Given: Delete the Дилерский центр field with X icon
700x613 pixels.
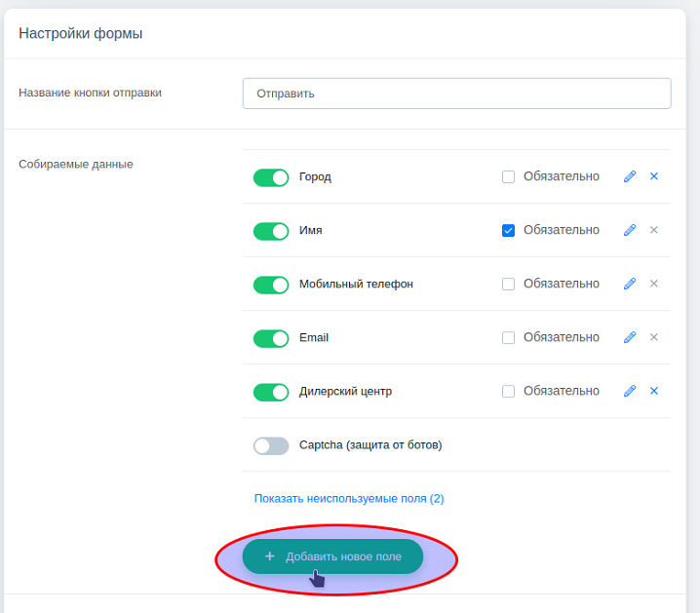Looking at the screenshot, I should pyautogui.click(x=653, y=391).
